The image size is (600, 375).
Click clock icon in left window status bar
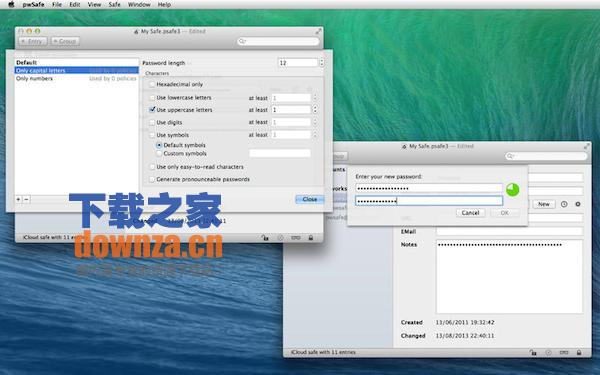[280, 238]
